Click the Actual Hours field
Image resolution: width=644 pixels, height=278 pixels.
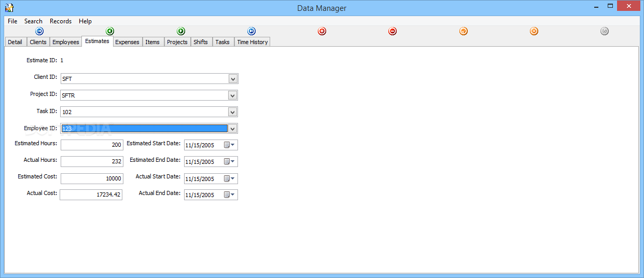tap(92, 162)
